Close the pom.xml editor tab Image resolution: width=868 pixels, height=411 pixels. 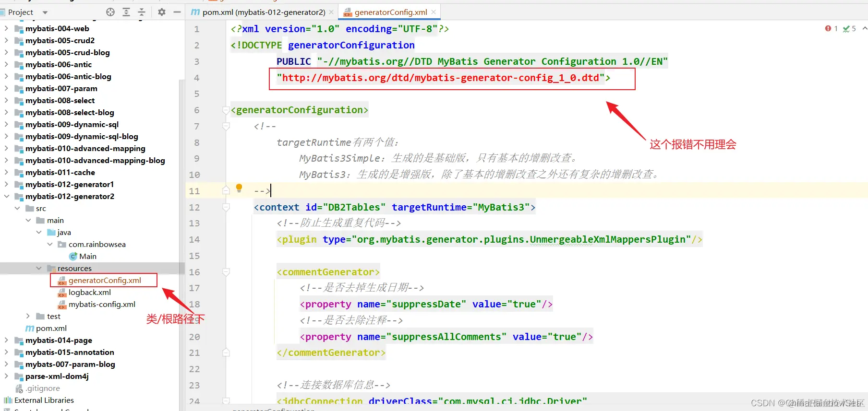(331, 12)
